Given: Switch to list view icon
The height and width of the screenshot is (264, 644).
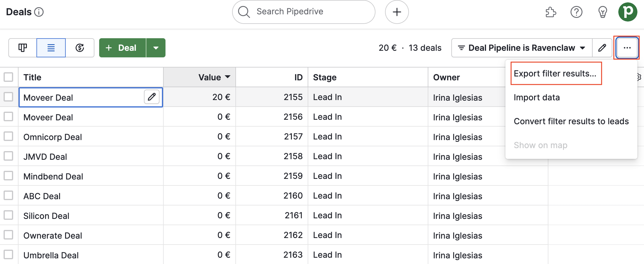Looking at the screenshot, I should pos(51,48).
